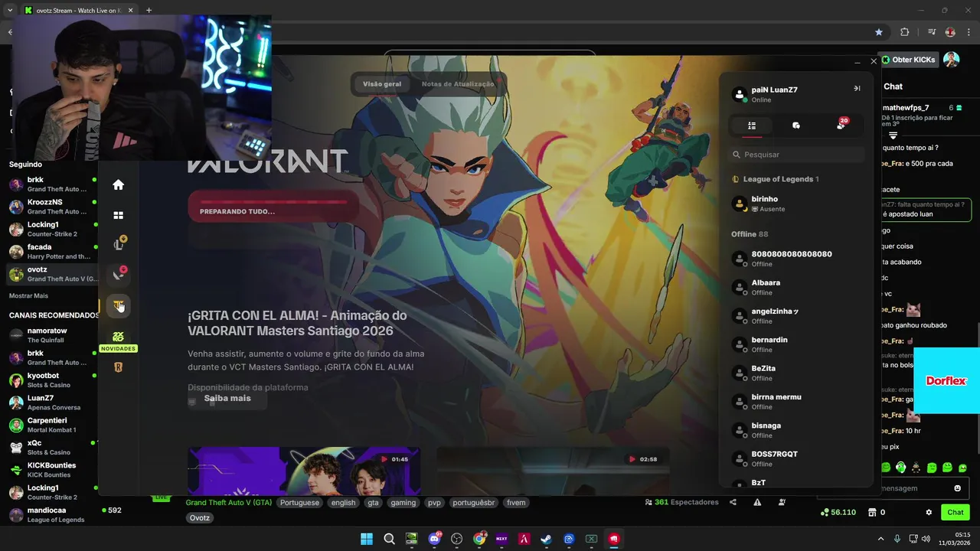Click the Saiba mais button
This screenshot has width=980, height=551.
pyautogui.click(x=227, y=399)
